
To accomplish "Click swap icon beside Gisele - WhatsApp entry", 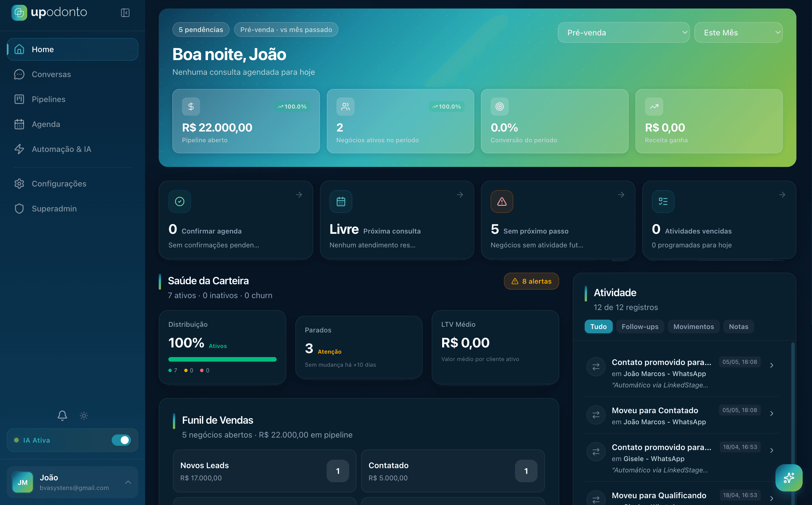I will 596,452.
